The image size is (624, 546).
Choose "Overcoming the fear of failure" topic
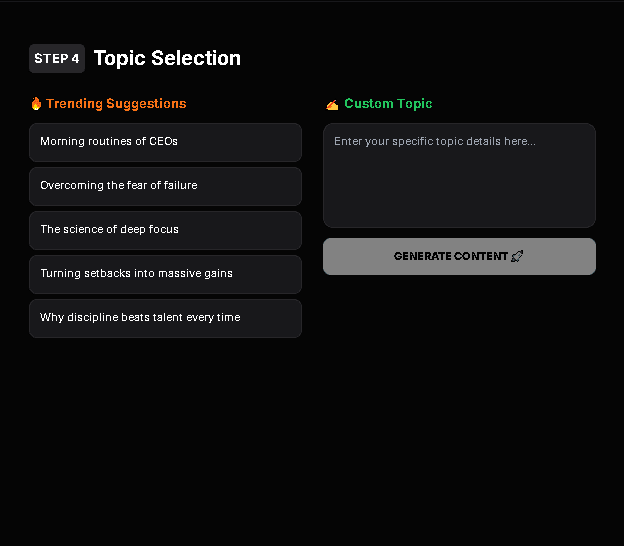click(x=165, y=186)
